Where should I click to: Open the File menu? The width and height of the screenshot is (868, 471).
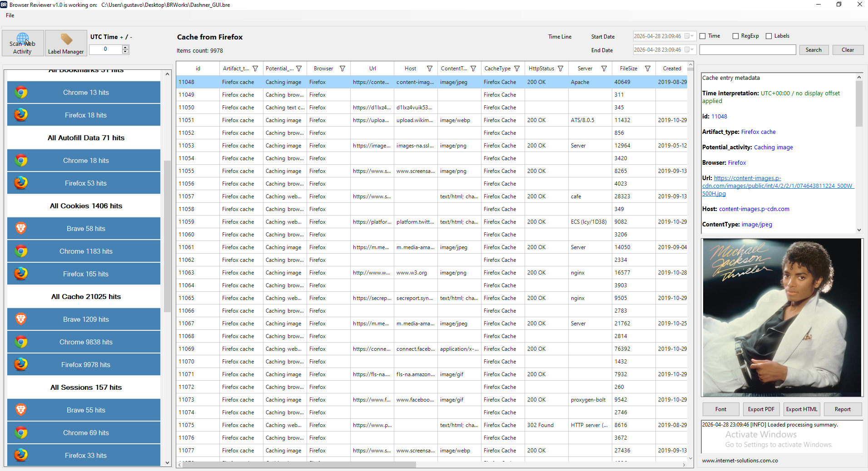[10, 15]
